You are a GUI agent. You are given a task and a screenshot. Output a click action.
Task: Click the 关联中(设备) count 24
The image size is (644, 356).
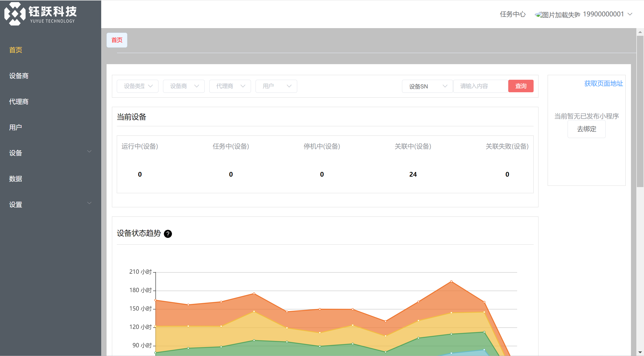point(413,174)
